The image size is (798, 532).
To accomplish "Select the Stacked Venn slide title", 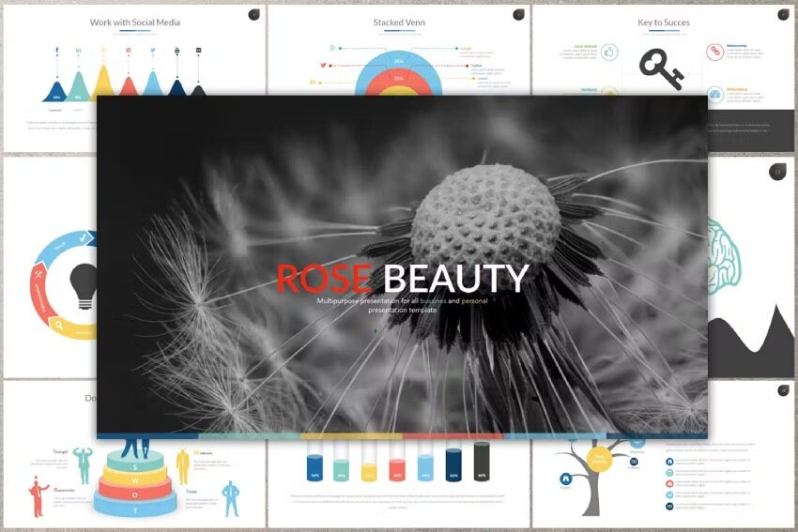I will 398,22.
